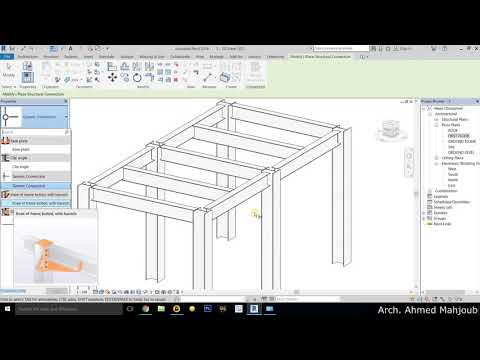Open the Manage ribbon tab
The image size is (480, 360).
coord(217,57)
